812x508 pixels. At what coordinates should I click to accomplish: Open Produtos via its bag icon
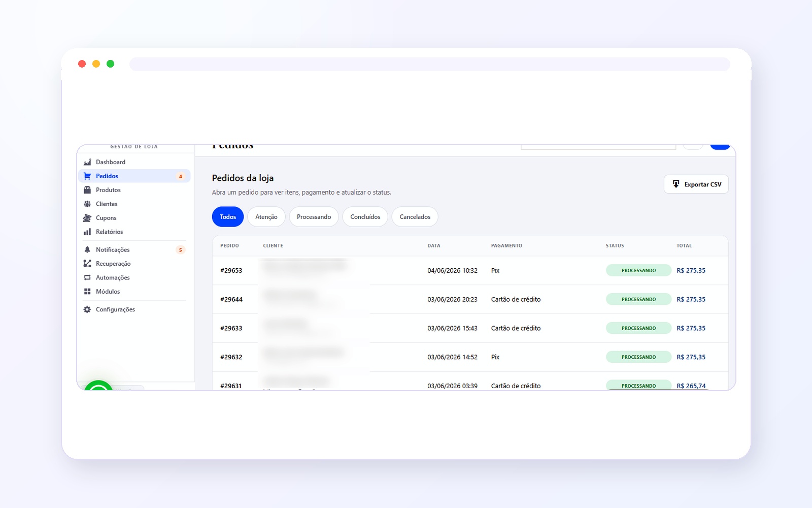87,190
